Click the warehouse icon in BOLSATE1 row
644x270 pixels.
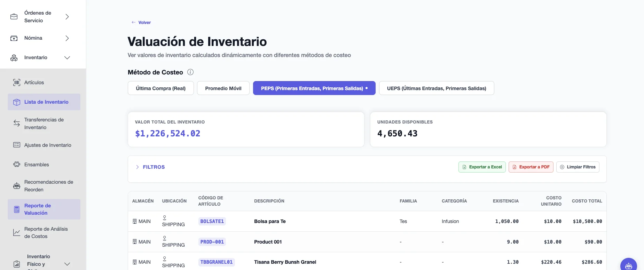(135, 221)
